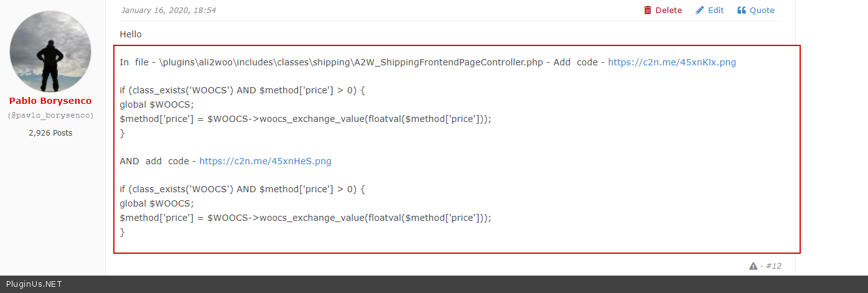The image size is (868, 293).
Task: Click the first 'global $WOOCS;' code line
Action: click(x=157, y=105)
